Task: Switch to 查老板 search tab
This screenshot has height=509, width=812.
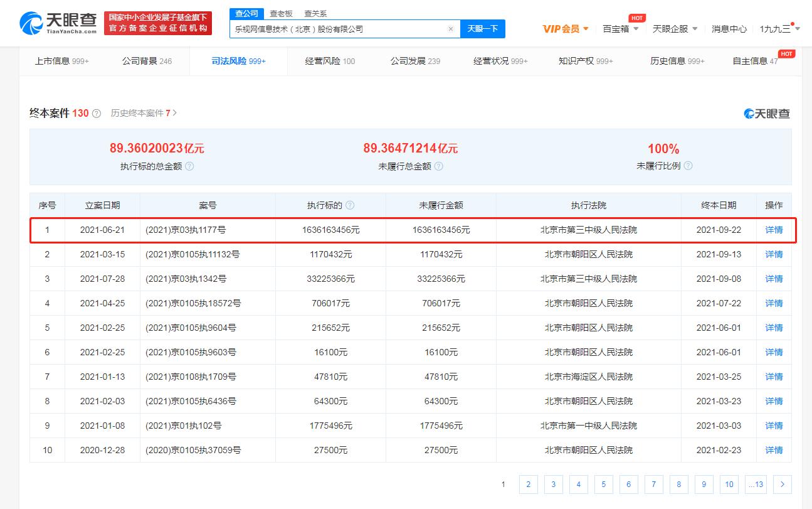Action: point(281,13)
